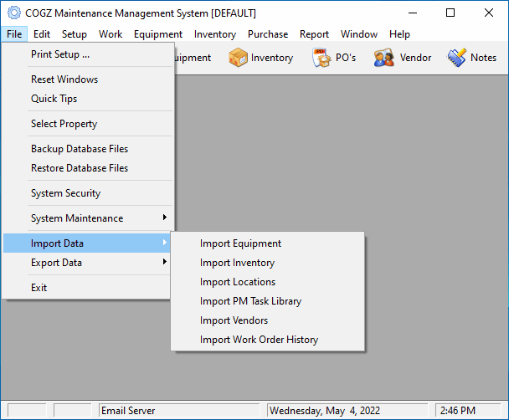Close the COGZ window

coord(489,13)
